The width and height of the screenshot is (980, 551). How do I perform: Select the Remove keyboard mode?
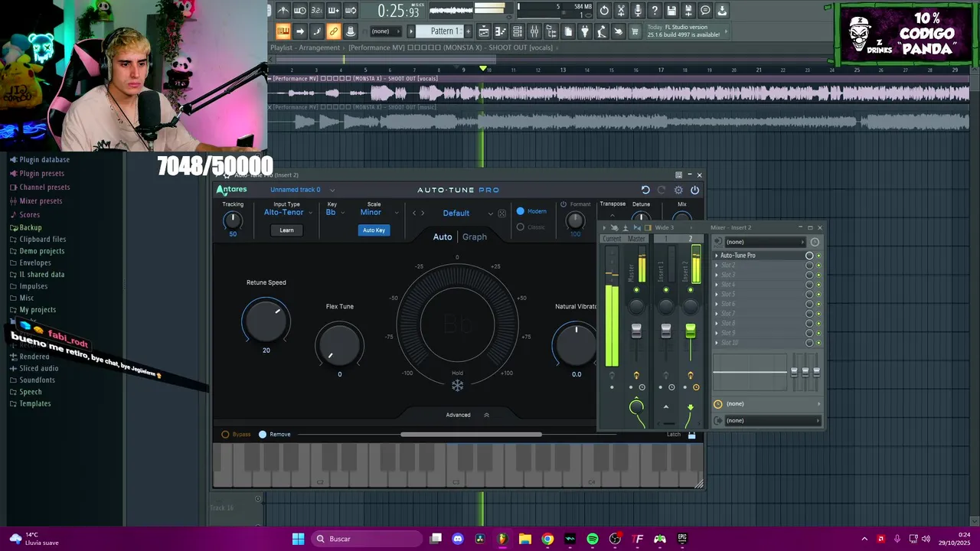click(263, 434)
